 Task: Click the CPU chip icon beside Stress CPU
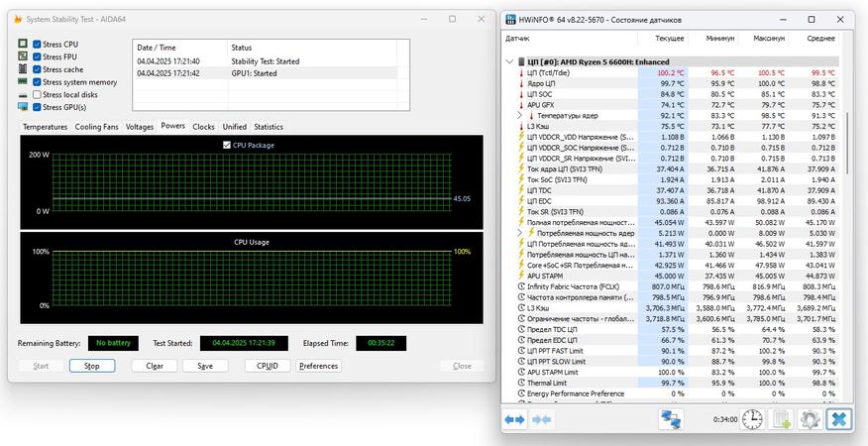(x=23, y=44)
